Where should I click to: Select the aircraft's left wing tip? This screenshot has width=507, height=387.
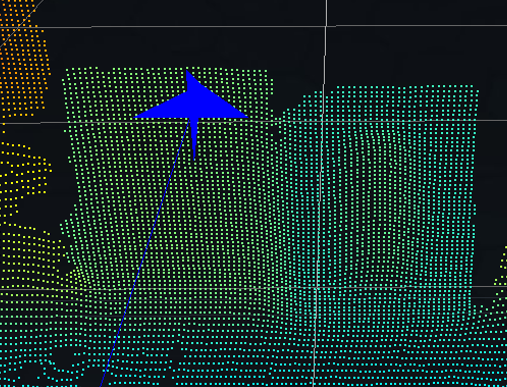136,117
